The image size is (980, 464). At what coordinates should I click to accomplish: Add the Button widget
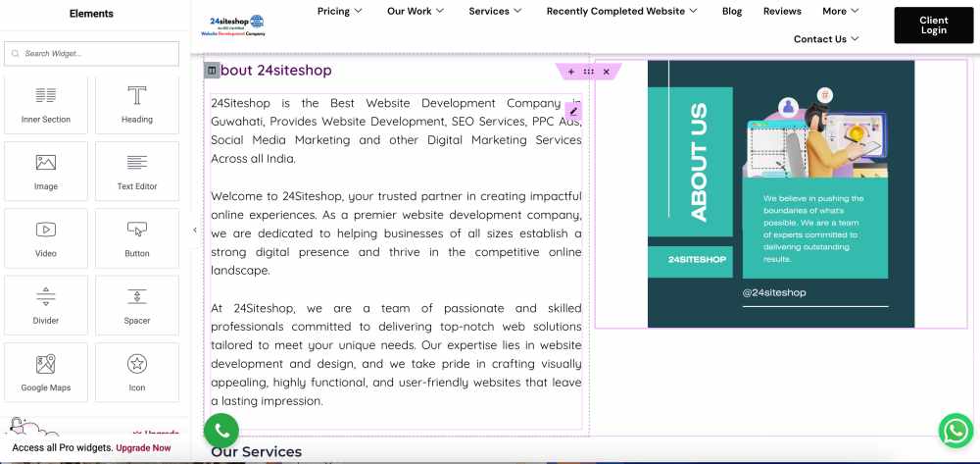(x=137, y=237)
